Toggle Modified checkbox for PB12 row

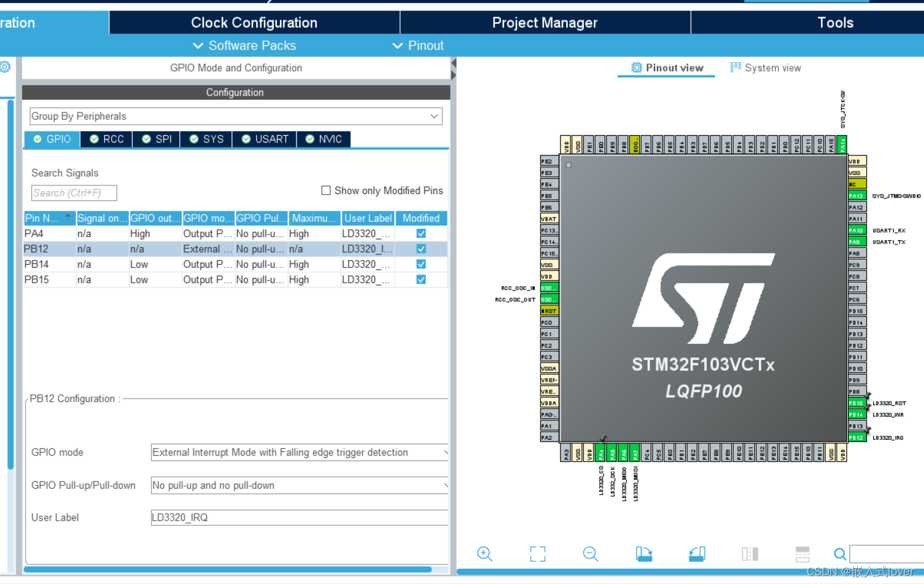click(421, 249)
